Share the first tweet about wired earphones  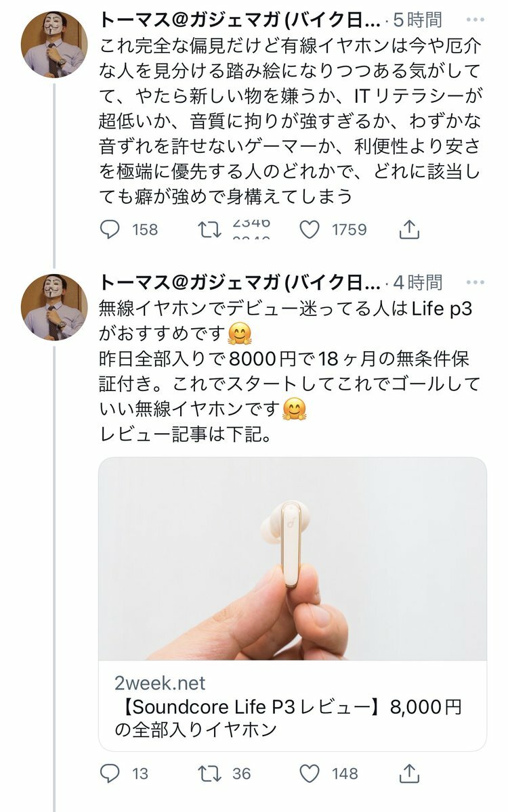click(408, 230)
